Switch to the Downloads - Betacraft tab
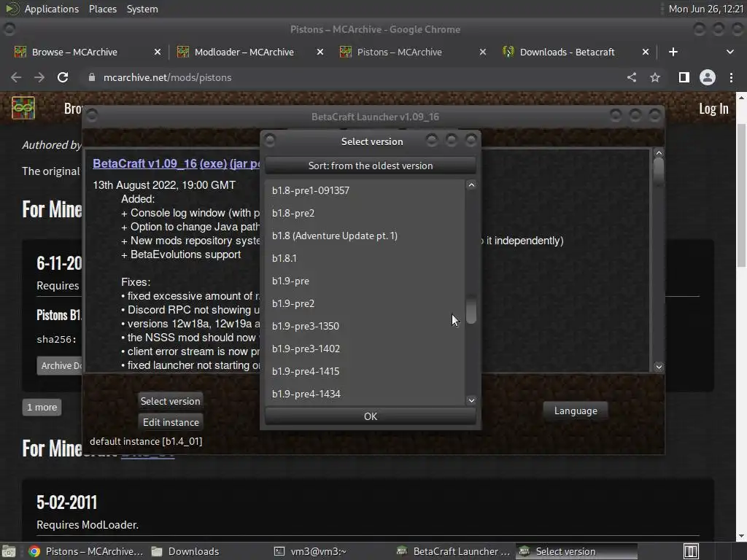Image resolution: width=747 pixels, height=560 pixels. pos(567,52)
